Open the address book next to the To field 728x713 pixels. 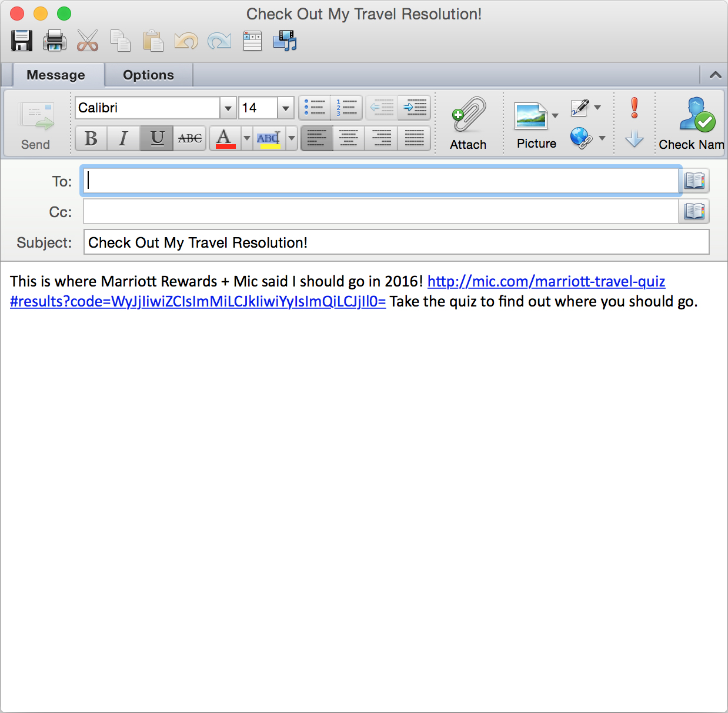pyautogui.click(x=694, y=181)
